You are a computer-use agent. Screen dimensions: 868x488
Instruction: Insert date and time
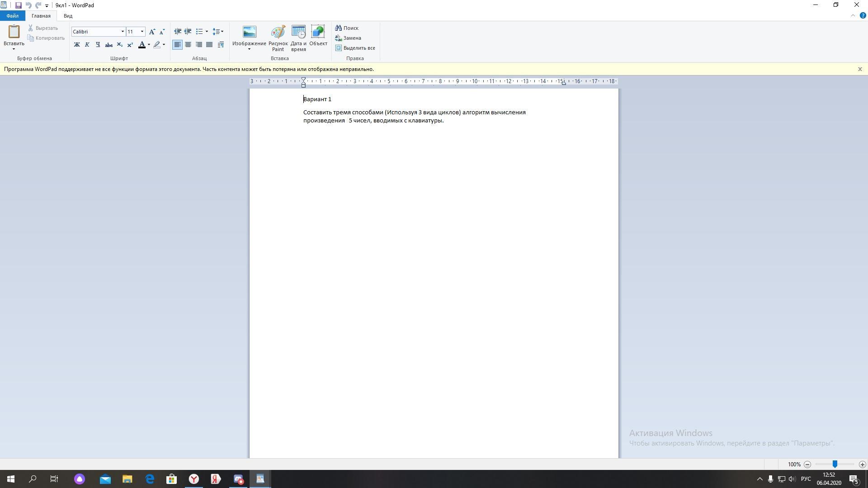pos(298,33)
